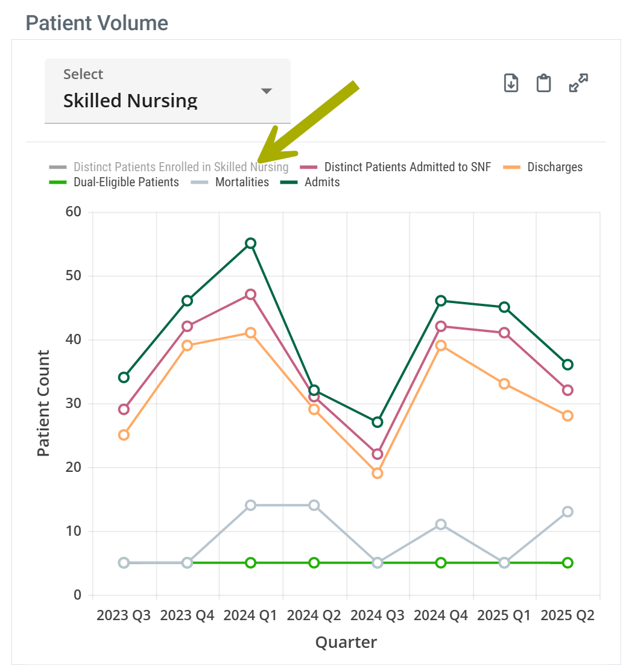Hide the Mortalities series via legend
This screenshot has width=626, height=672.
pyautogui.click(x=242, y=182)
